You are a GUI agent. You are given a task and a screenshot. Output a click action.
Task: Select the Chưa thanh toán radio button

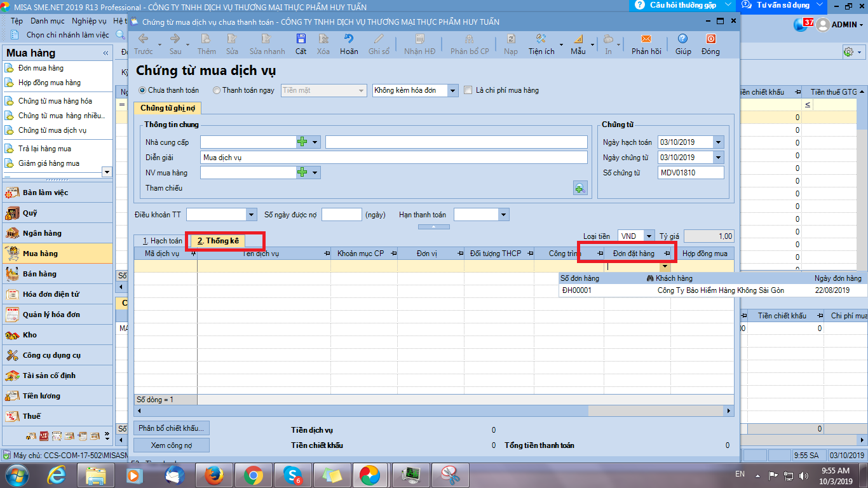[142, 90]
